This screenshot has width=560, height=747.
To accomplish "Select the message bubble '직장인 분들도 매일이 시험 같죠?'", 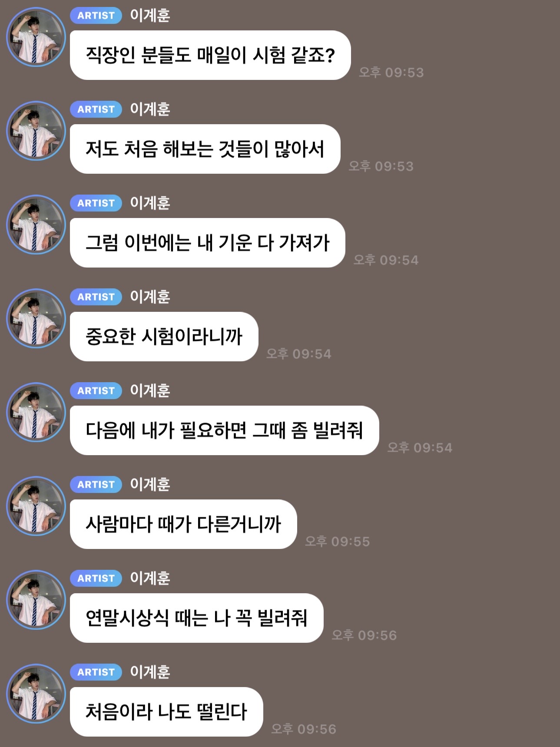I will (x=210, y=55).
